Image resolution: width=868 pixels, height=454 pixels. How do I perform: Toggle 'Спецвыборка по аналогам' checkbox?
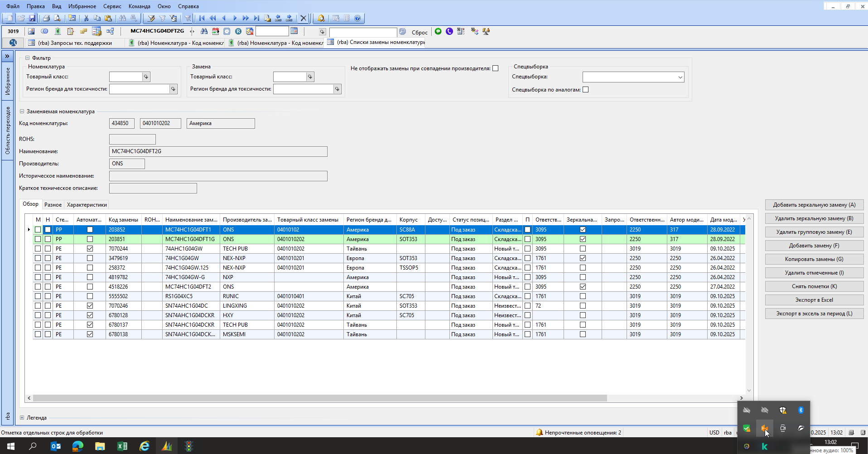pos(586,90)
